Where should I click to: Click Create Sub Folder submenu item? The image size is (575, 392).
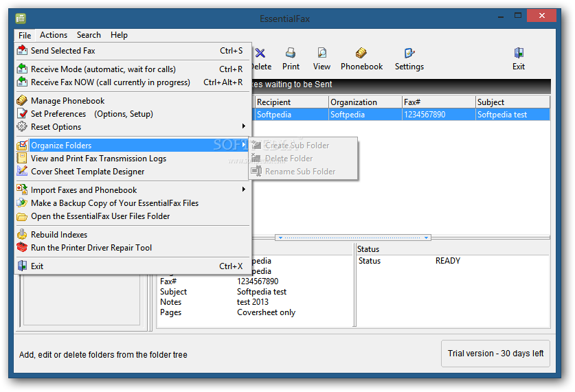(303, 146)
